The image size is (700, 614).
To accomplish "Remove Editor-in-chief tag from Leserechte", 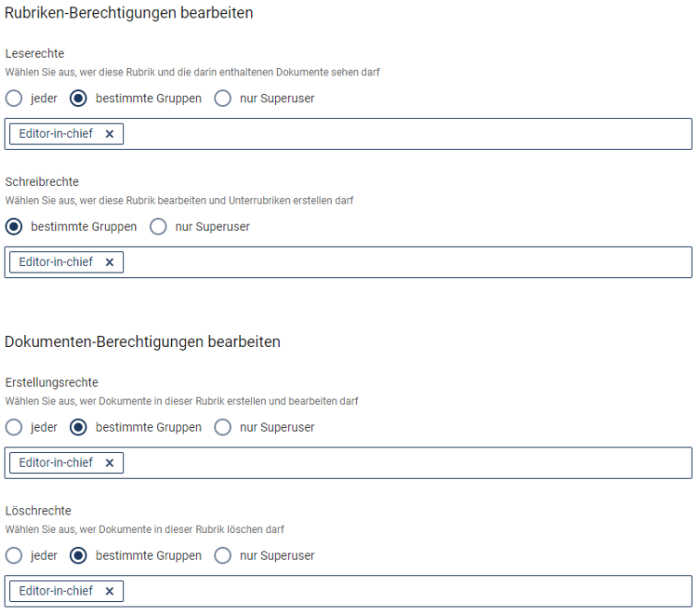I will pyautogui.click(x=109, y=134).
